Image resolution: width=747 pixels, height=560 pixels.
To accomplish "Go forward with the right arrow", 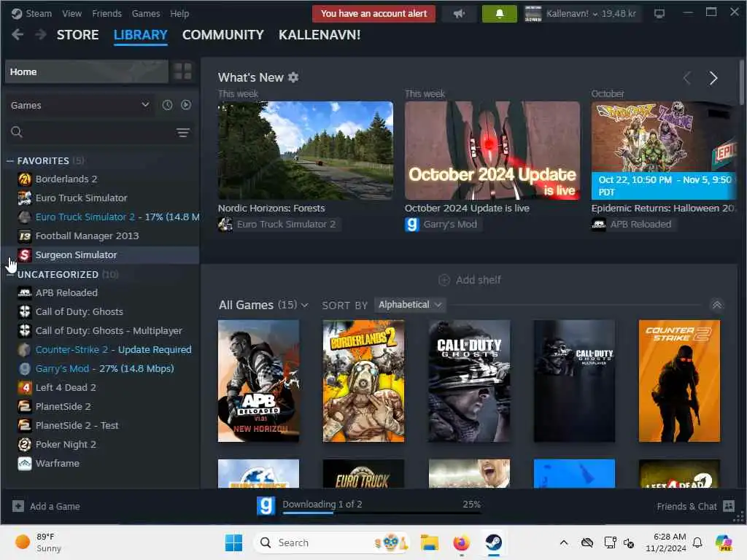I will point(41,34).
